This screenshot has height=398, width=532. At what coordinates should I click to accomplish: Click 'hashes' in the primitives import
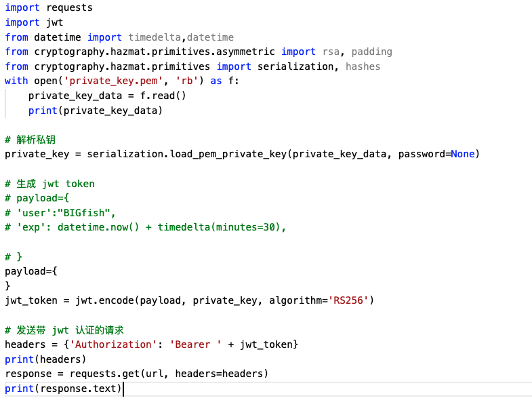tap(363, 66)
